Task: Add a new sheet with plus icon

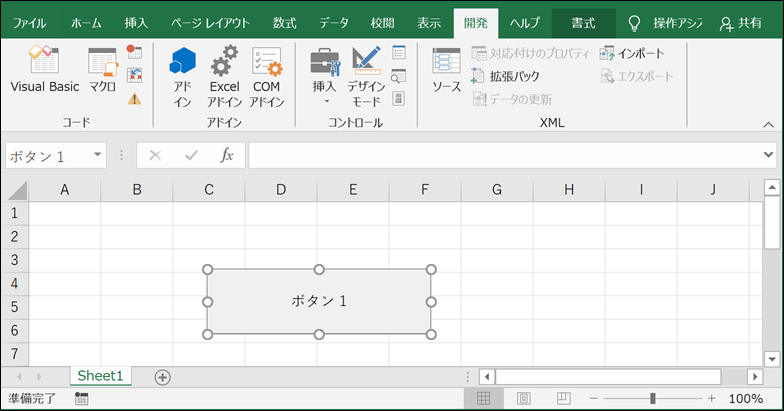Action: pos(162,378)
